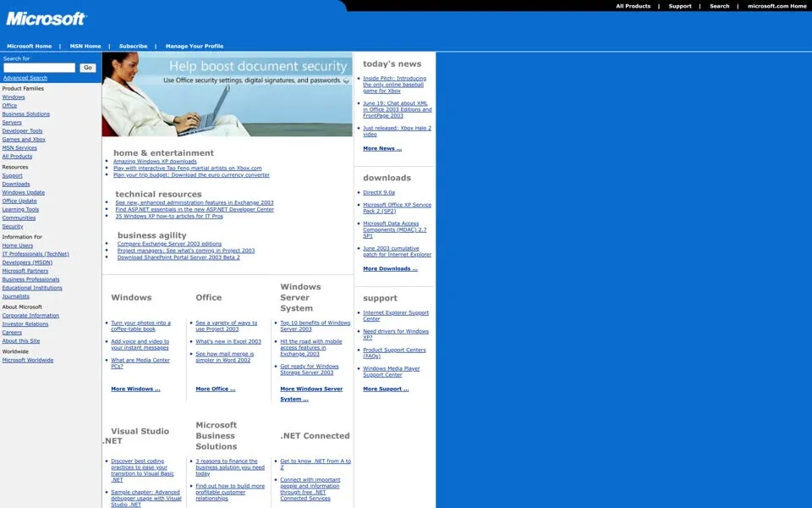
Task: Open Downloads under Resources
Action: (x=16, y=184)
